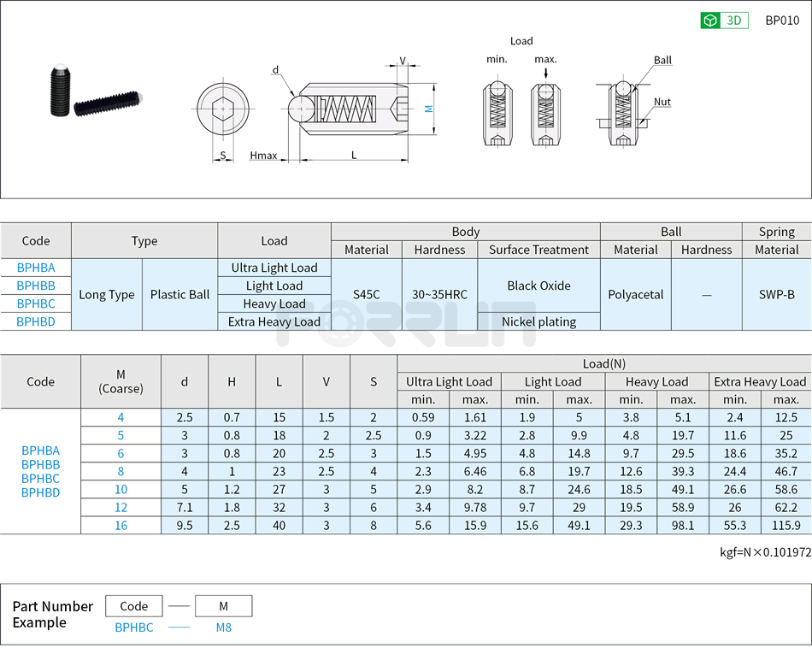Select the hex socket front-view diagram

pyautogui.click(x=224, y=107)
